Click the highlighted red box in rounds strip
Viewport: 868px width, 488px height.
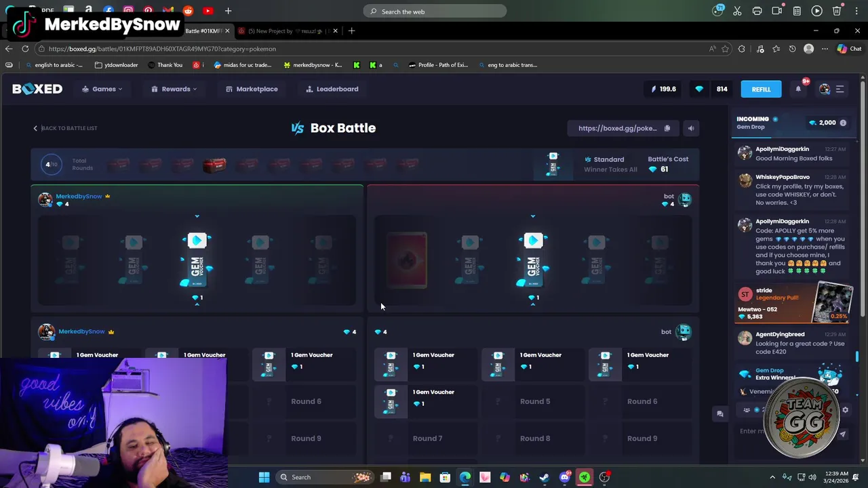214,165
